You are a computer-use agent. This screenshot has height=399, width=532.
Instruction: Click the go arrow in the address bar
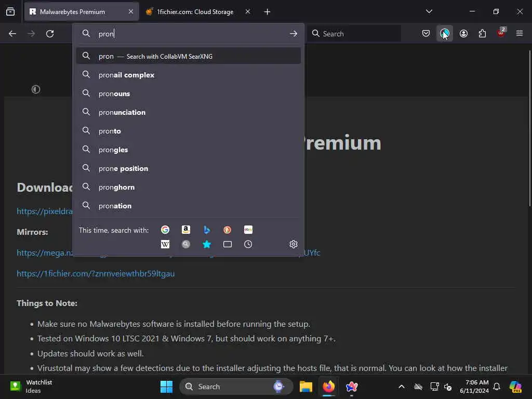294,34
